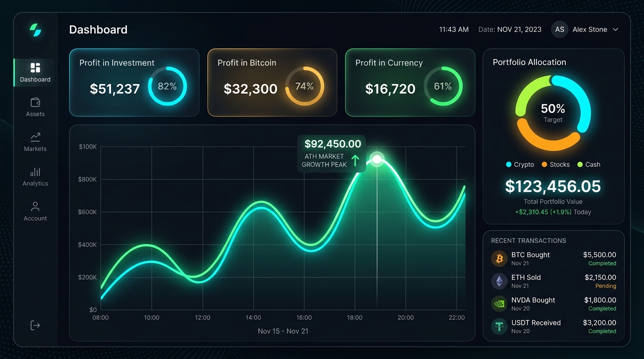This screenshot has height=359, width=644.
Task: Click the Nov 15 - Nov 21 date range
Action: (x=283, y=331)
